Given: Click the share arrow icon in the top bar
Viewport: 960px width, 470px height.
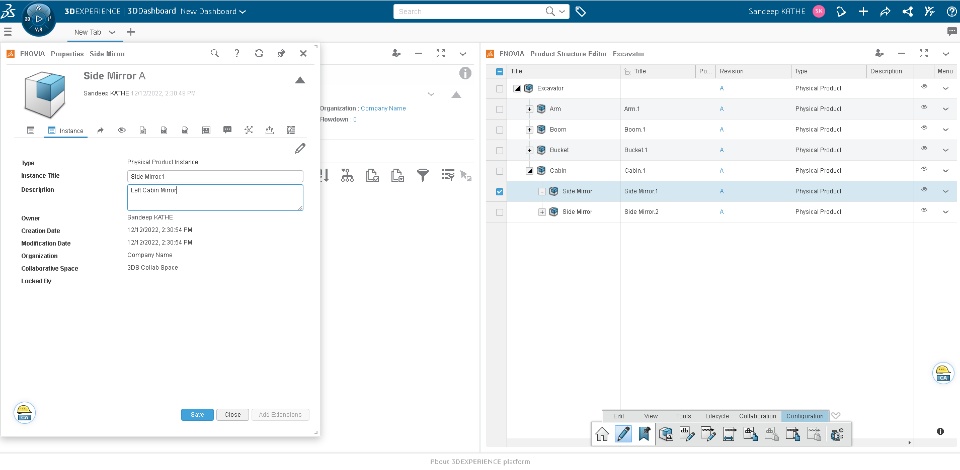Looking at the screenshot, I should 885,11.
